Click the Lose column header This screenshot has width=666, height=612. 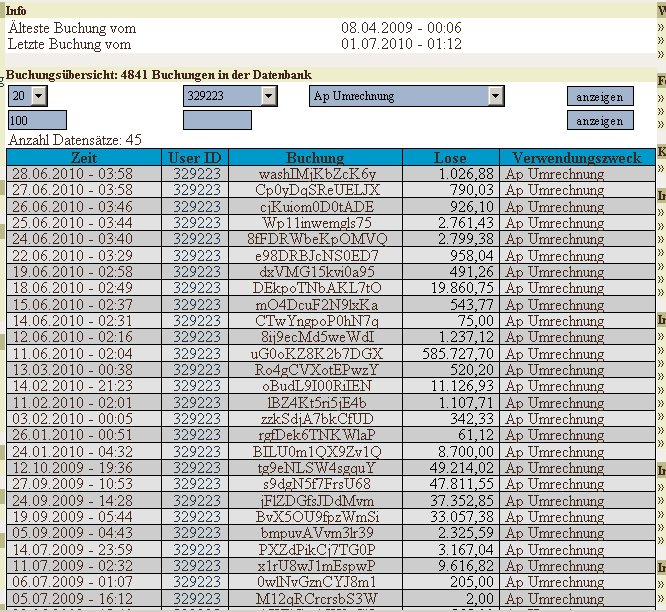[x=450, y=158]
